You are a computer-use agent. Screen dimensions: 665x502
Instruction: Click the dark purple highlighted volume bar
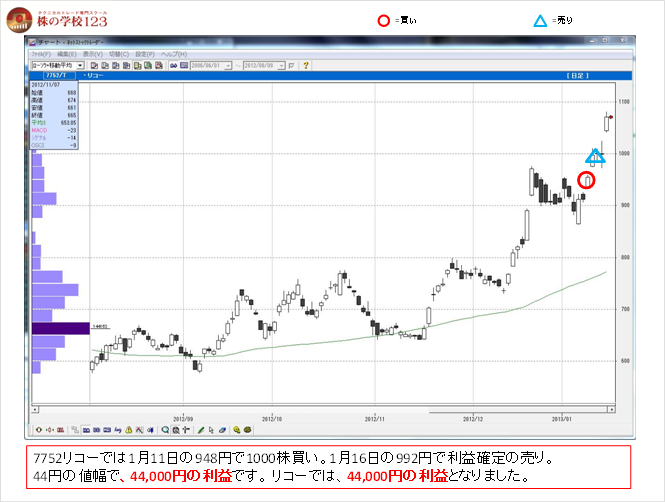60,327
